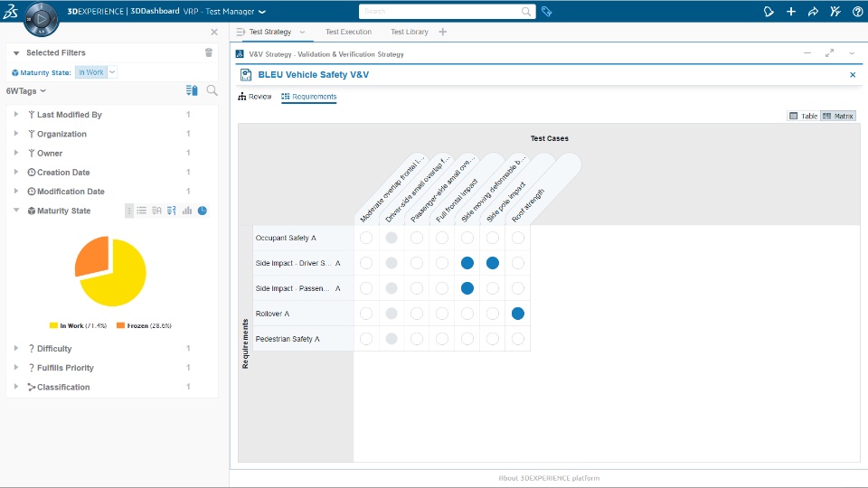The width and height of the screenshot is (868, 488).
Task: Minimize the V&V Strategy widget
Action: tap(807, 53)
